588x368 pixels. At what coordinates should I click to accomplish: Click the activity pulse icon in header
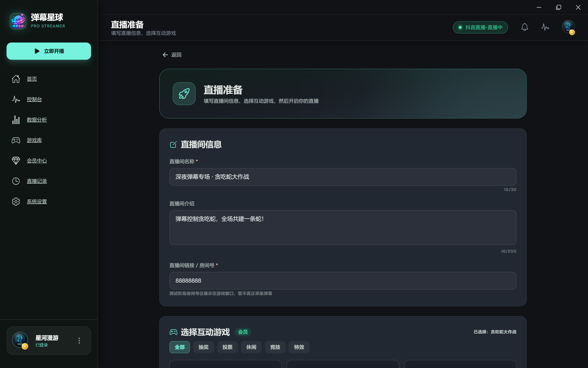click(x=545, y=27)
